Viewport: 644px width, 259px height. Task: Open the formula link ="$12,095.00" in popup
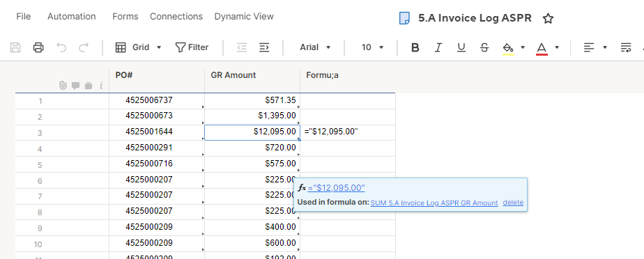(337, 188)
